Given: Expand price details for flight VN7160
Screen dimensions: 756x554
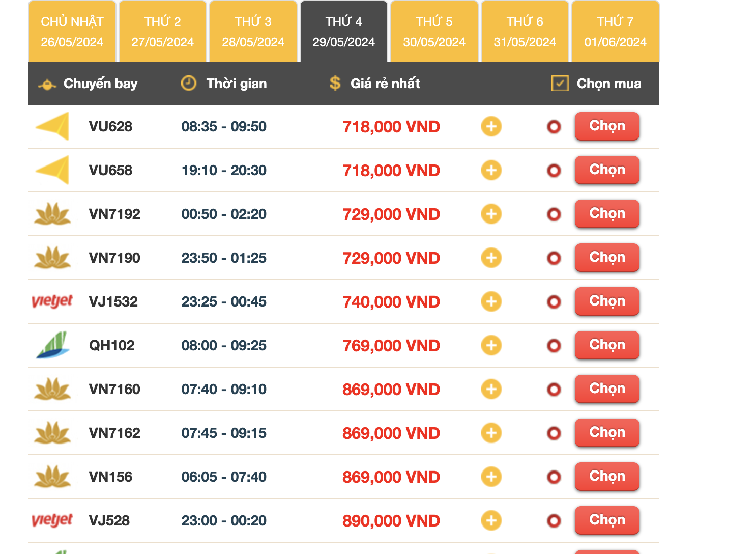Looking at the screenshot, I should coord(491,389).
